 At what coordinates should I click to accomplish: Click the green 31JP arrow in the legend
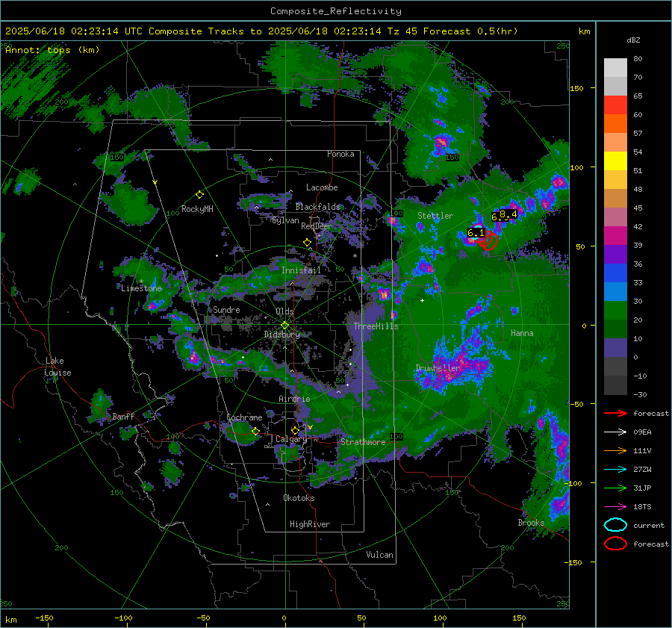click(615, 488)
